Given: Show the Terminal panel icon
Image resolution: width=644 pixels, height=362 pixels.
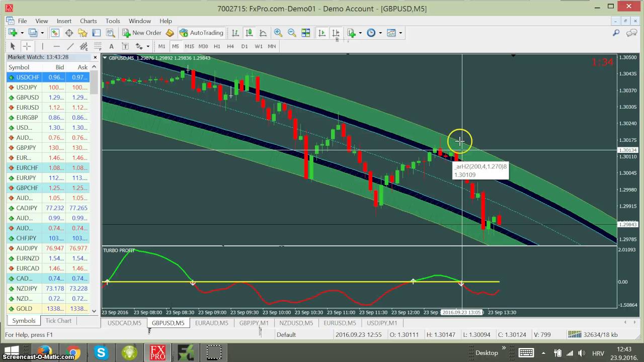Looking at the screenshot, I should [x=96, y=33].
